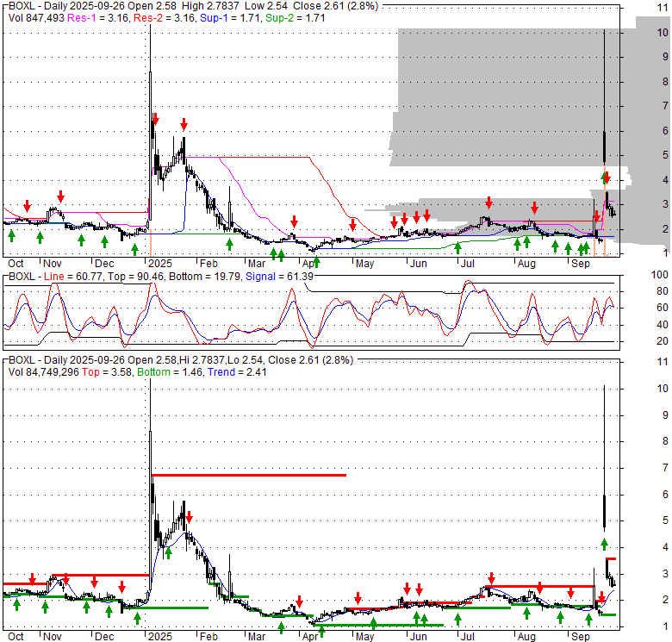Click the 2025 label on the upper chart axis
672x642 pixels.
(x=160, y=264)
